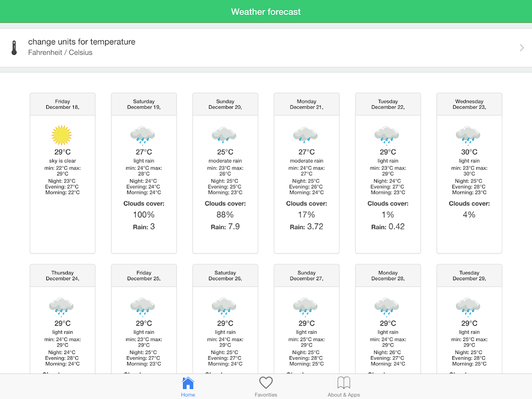Image resolution: width=532 pixels, height=399 pixels.
Task: Click Morning: 22°C on Friday December 18
Action: (62, 193)
